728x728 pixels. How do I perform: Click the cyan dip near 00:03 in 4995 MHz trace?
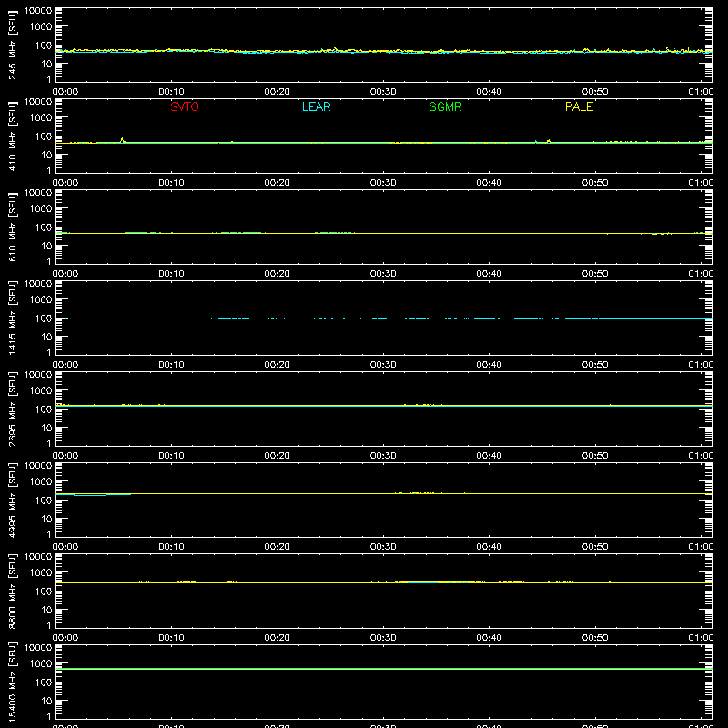coord(90,495)
